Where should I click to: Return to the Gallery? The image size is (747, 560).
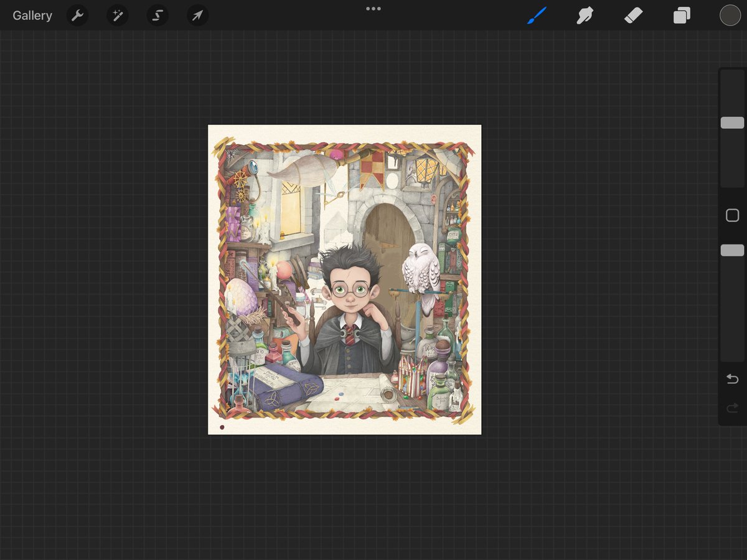[x=32, y=16]
